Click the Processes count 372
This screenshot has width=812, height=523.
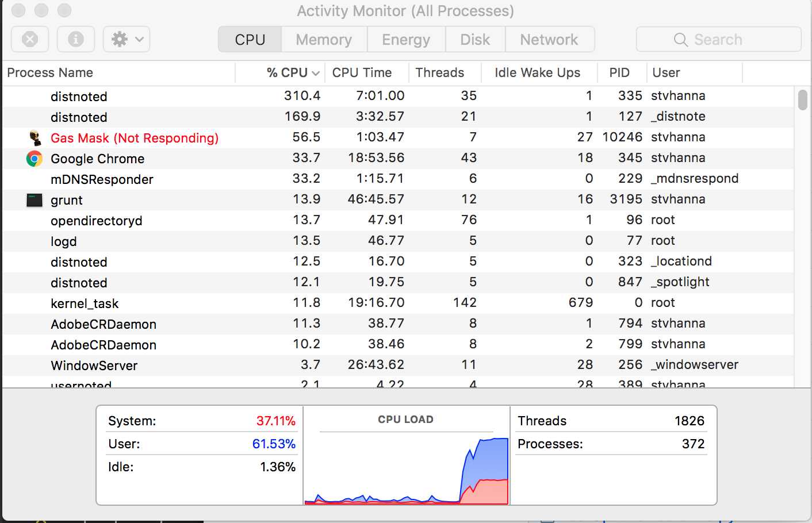[x=693, y=444]
